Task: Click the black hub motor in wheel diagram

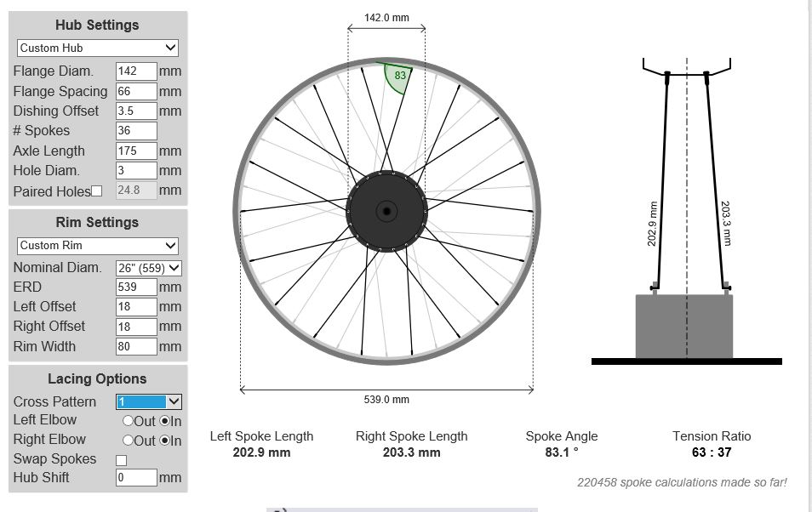Action: [x=386, y=209]
